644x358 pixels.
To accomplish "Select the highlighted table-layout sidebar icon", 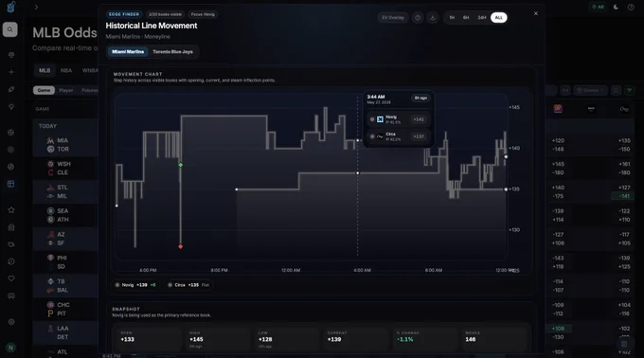I will click(x=11, y=184).
